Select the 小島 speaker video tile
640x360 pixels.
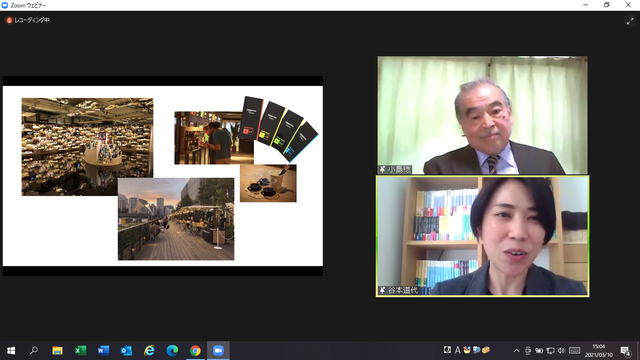[x=482, y=115]
